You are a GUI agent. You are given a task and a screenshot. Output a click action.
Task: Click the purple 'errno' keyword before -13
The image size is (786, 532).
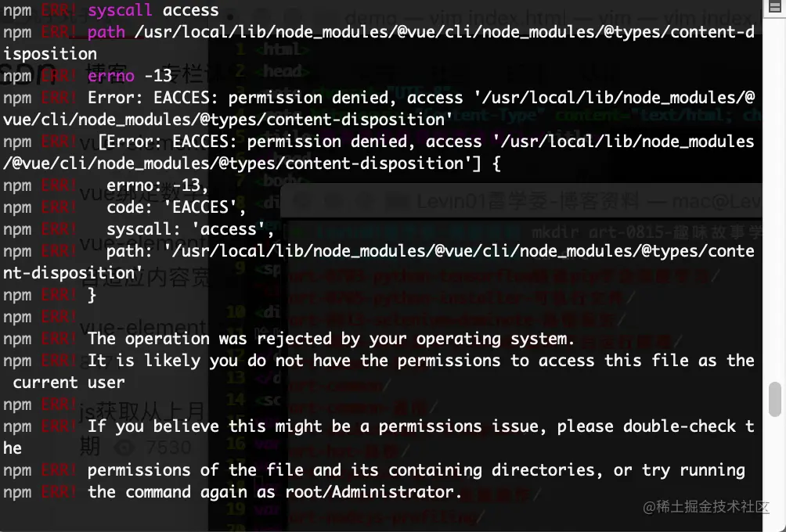[x=110, y=76]
